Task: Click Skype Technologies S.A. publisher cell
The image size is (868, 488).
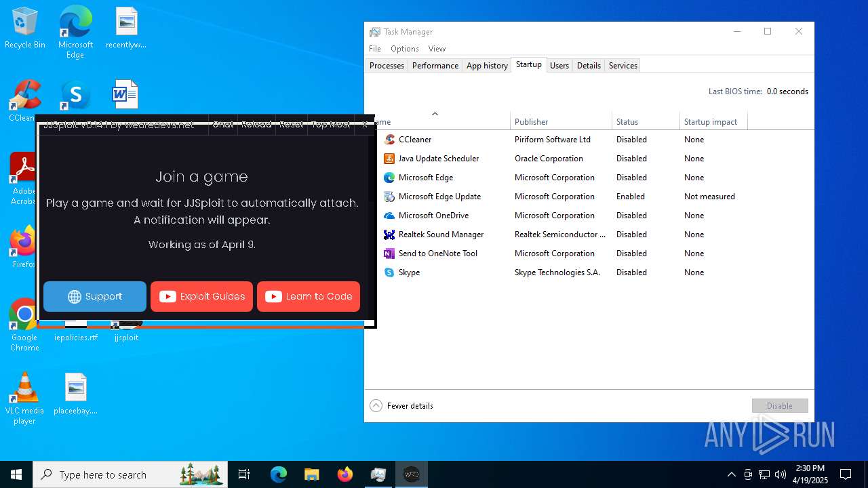Action: [x=557, y=272]
